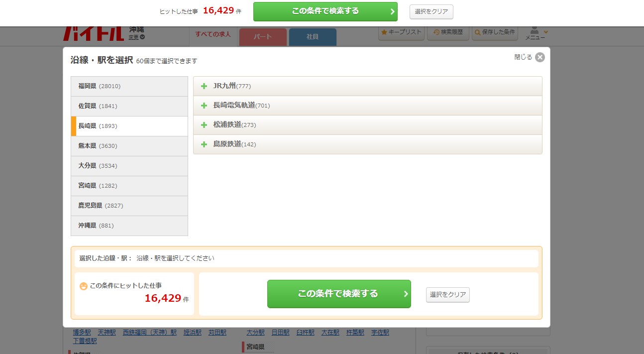This screenshot has height=354, width=644.
Task: Select the highlighted 長崎県 prefecture
Action: 129,126
